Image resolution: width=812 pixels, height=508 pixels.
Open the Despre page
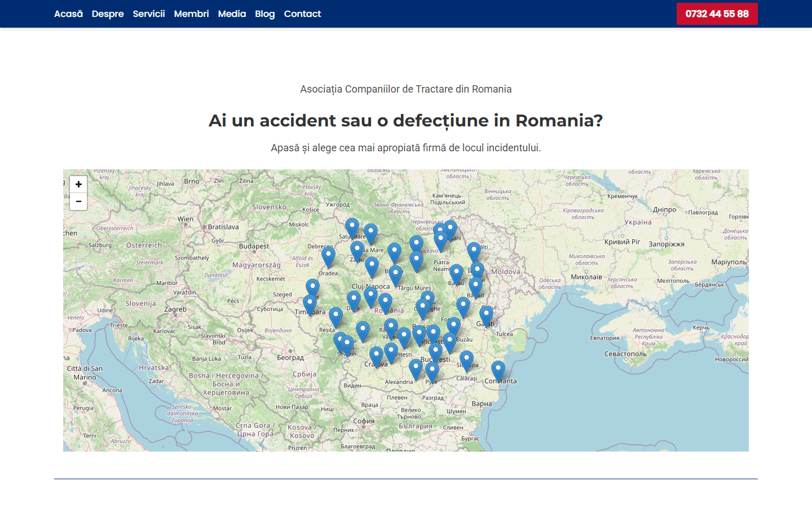108,14
